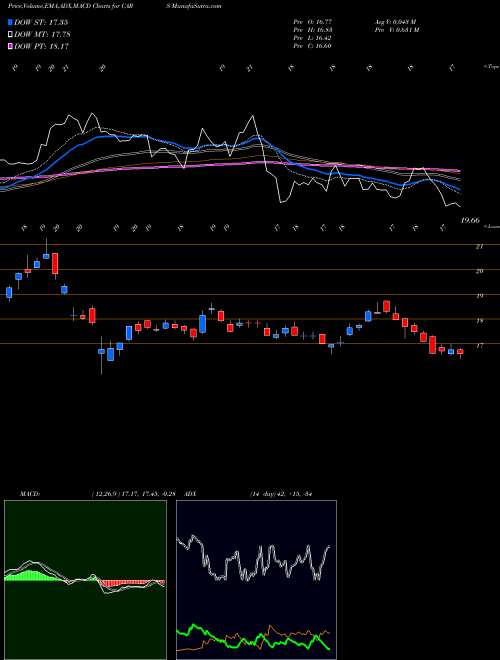The width and height of the screenshot is (500, 660).
Task: Click the blue DOW ST legend swatch
Action: click(x=11, y=22)
